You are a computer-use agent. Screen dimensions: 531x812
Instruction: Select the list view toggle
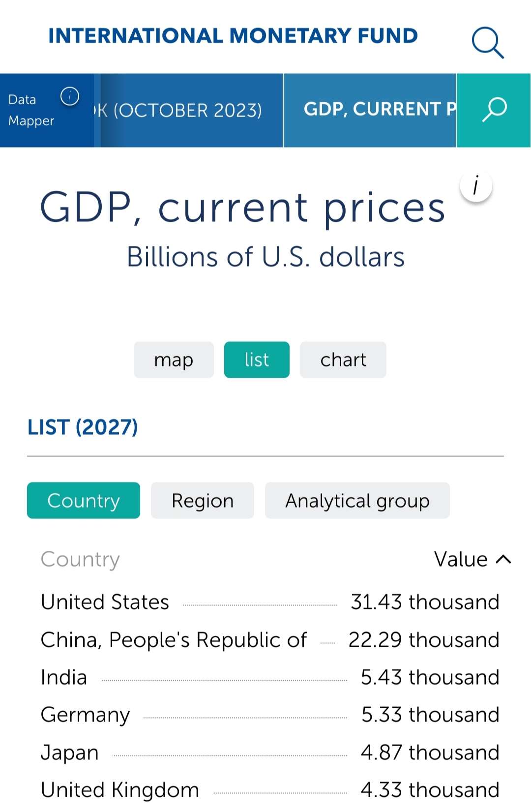(257, 360)
